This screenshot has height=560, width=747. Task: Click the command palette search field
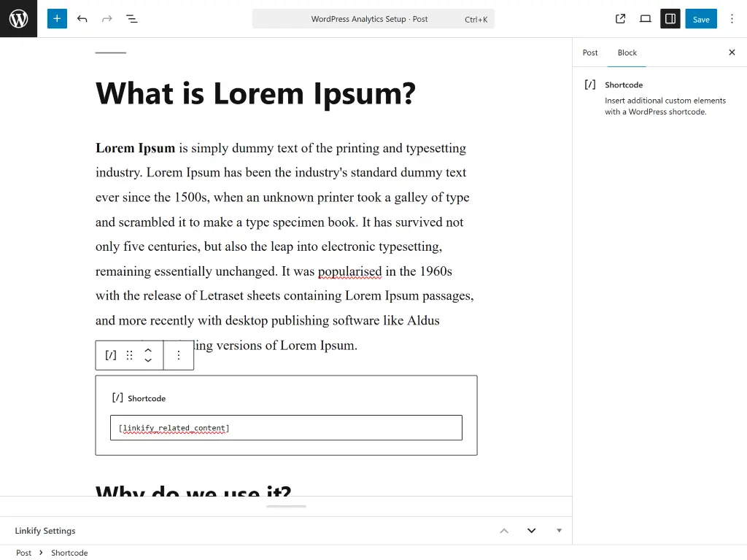pos(373,18)
